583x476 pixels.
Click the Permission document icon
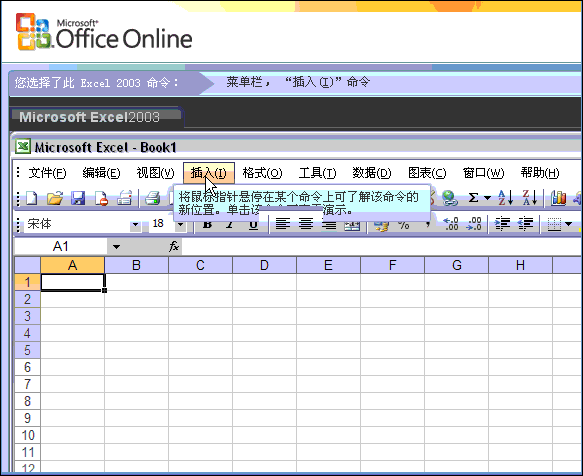coord(101,199)
